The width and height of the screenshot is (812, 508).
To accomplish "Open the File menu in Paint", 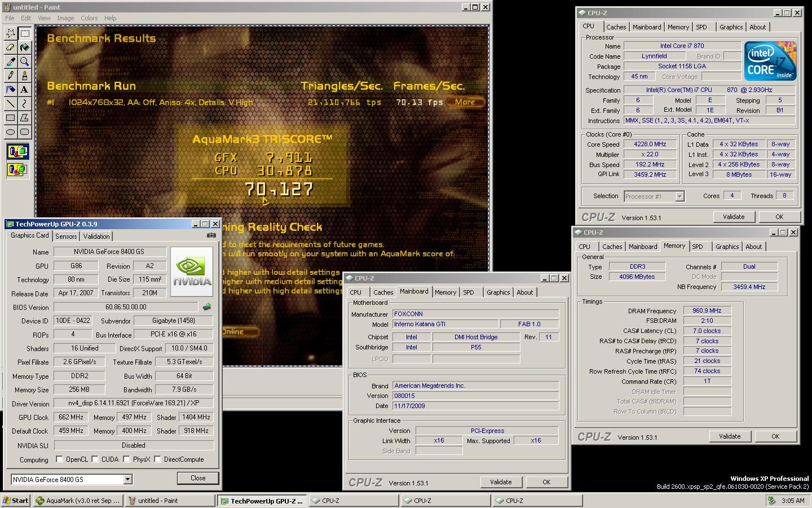I will click(10, 18).
